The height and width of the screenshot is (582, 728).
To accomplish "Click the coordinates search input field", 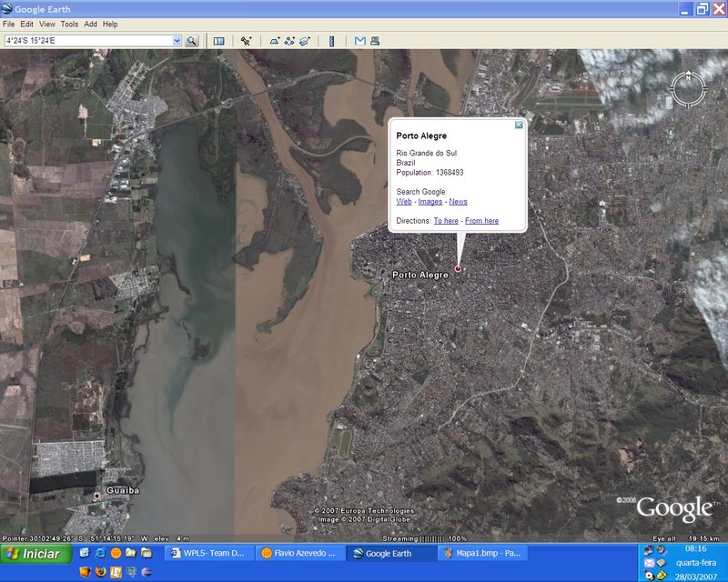I will pyautogui.click(x=88, y=41).
